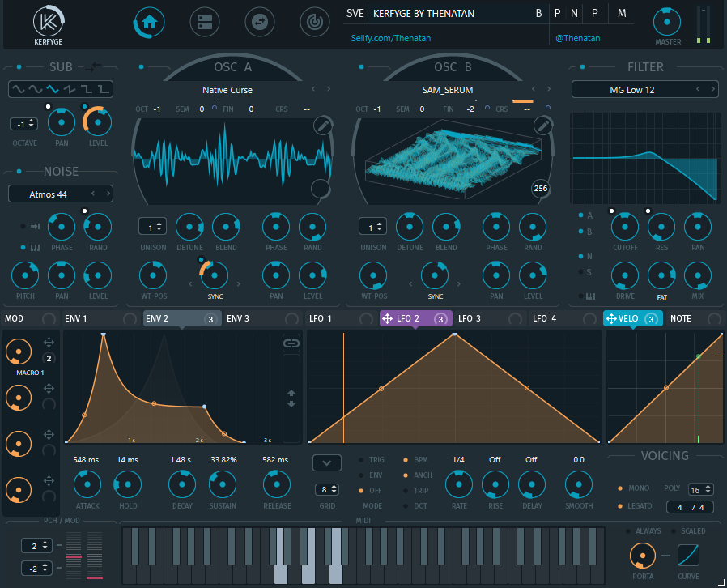The image size is (727, 588).
Task: Open the home oscillator view icon
Action: 149,22
